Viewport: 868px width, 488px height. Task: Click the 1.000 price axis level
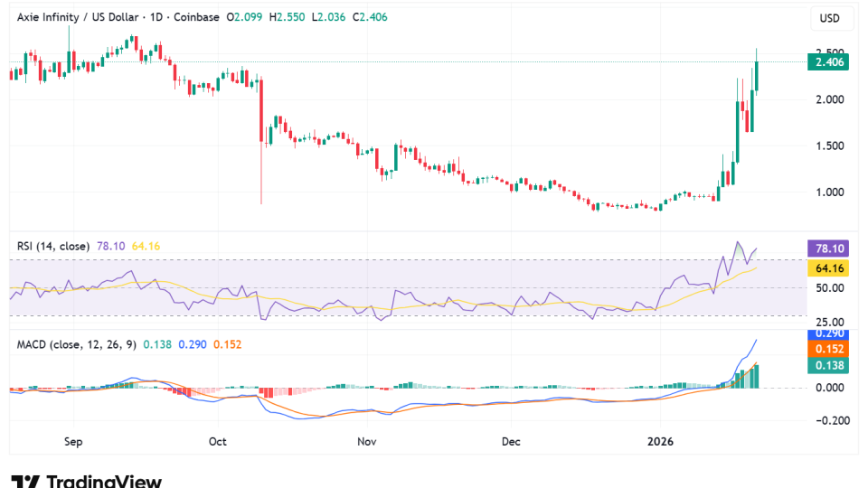[829, 192]
